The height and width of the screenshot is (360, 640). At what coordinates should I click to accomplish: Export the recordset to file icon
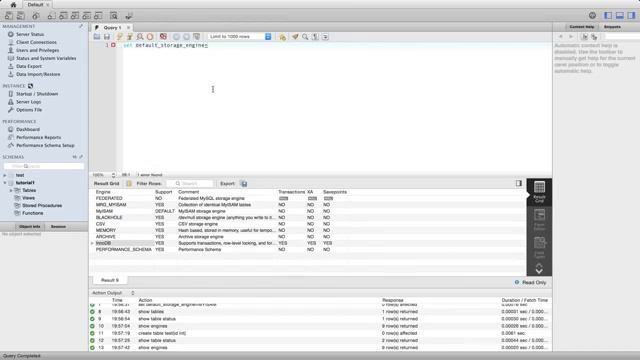pyautogui.click(x=244, y=184)
